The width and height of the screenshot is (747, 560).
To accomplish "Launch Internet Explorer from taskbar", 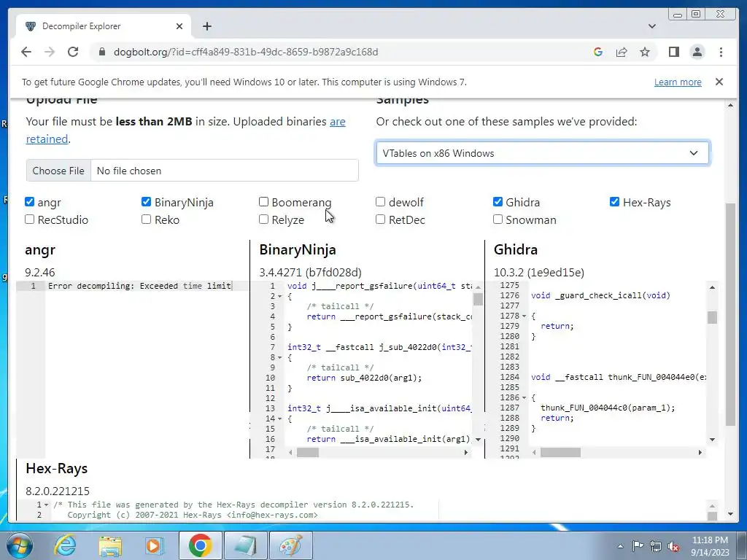I will point(65,545).
